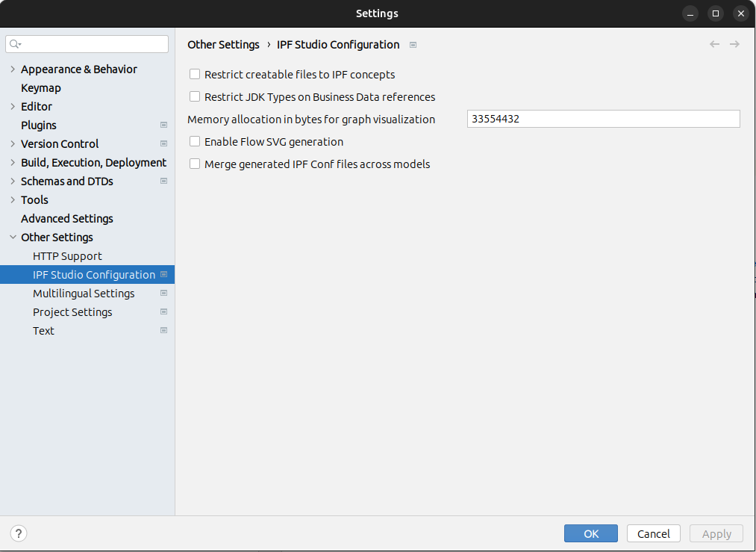
Task: Click the help question mark icon
Action: [x=18, y=533]
